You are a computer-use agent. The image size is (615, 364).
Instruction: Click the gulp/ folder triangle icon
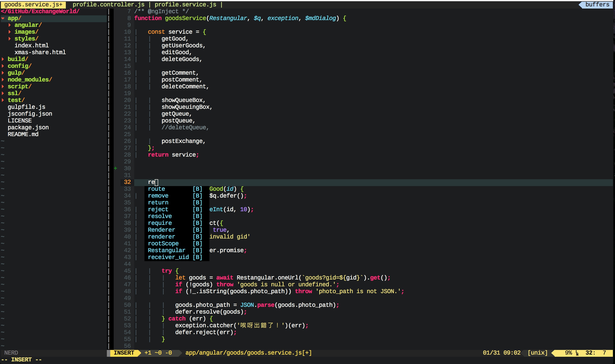pos(3,73)
